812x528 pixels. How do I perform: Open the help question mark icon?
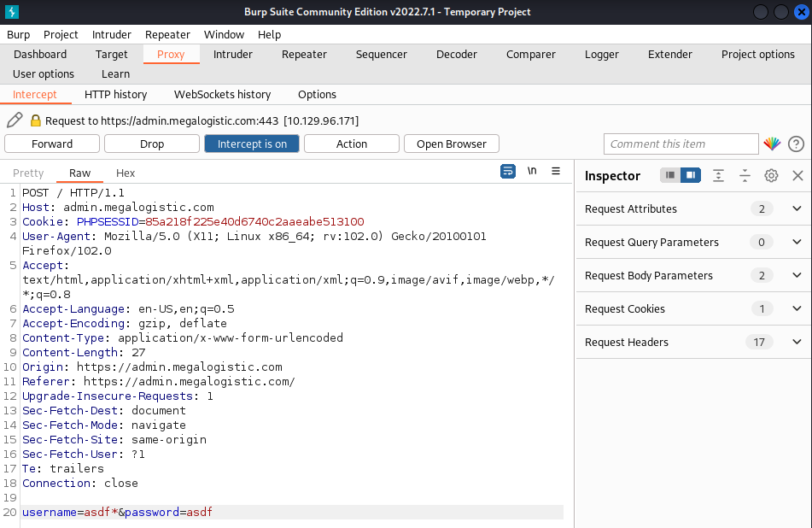click(x=796, y=144)
